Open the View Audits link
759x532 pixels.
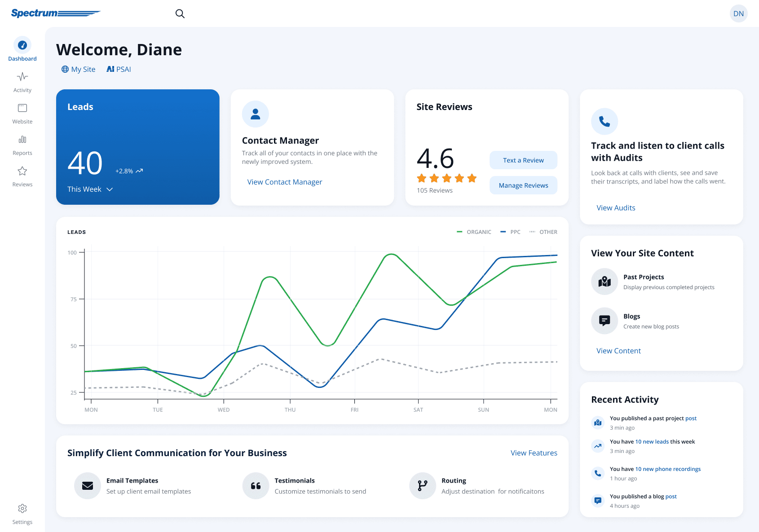click(x=616, y=208)
